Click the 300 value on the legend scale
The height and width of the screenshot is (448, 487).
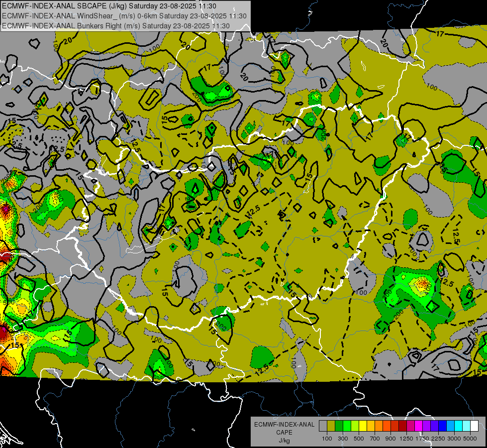point(343,439)
